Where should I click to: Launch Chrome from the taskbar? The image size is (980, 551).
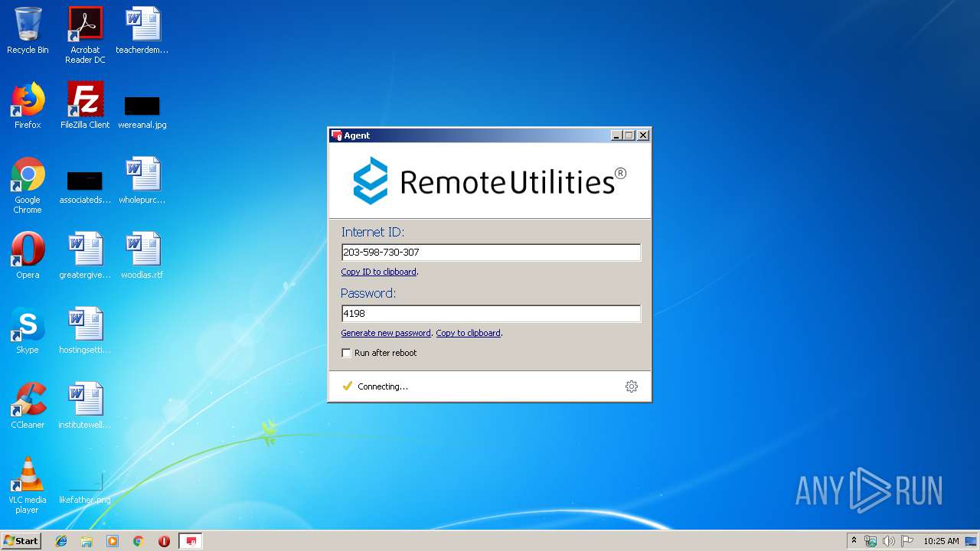pos(139,541)
